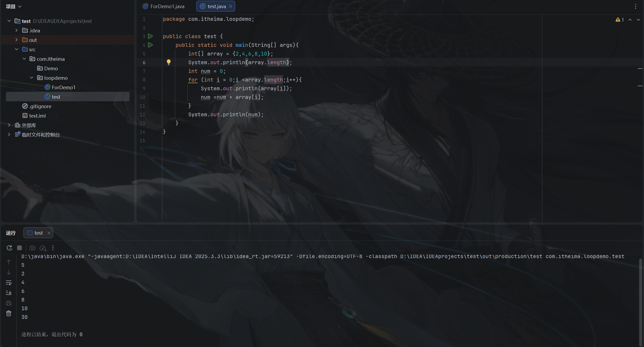Jump down the console stack trace
Image resolution: width=644 pixels, height=347 pixels.
tap(9, 272)
